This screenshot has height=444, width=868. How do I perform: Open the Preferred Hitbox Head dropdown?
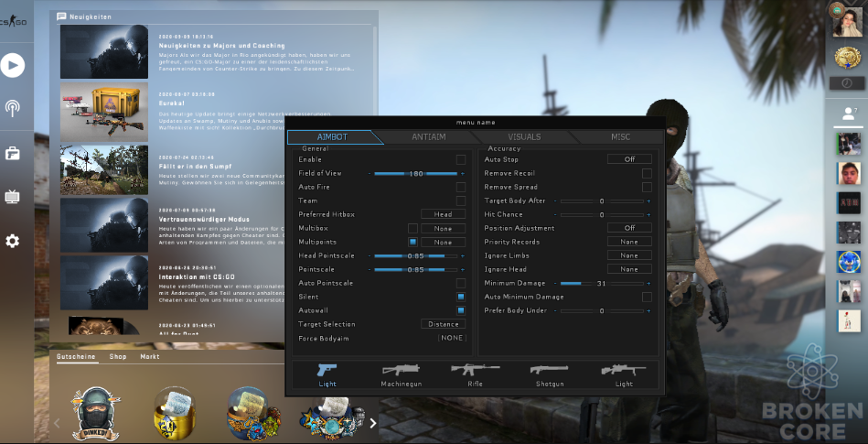point(443,214)
